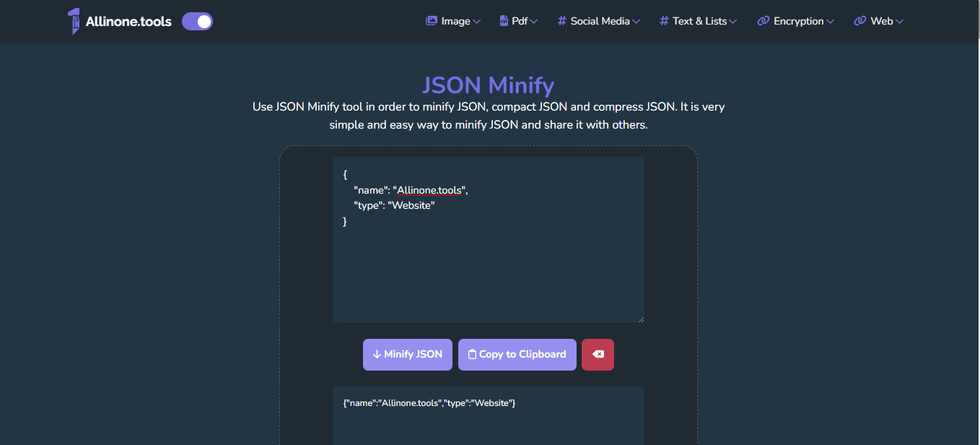Click the Copy to Clipboard button
980x445 pixels.
[517, 355]
